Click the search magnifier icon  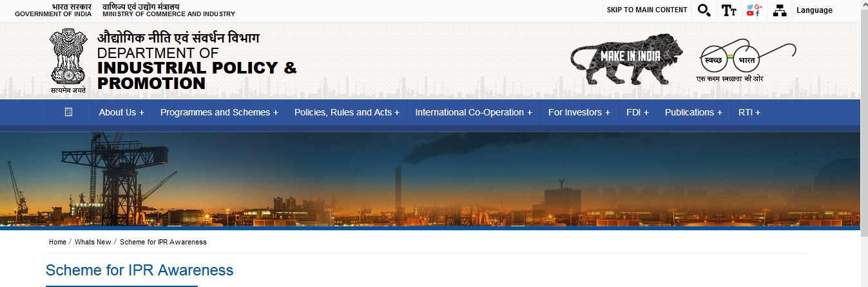coord(704,10)
